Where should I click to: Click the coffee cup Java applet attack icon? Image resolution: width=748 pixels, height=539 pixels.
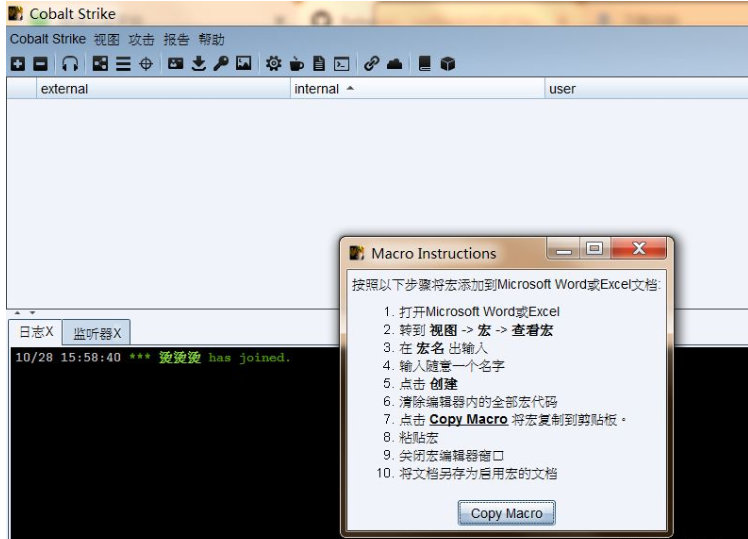296,63
